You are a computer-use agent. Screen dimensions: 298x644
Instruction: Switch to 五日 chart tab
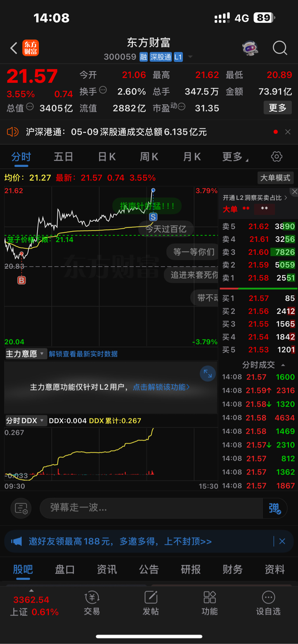click(63, 157)
